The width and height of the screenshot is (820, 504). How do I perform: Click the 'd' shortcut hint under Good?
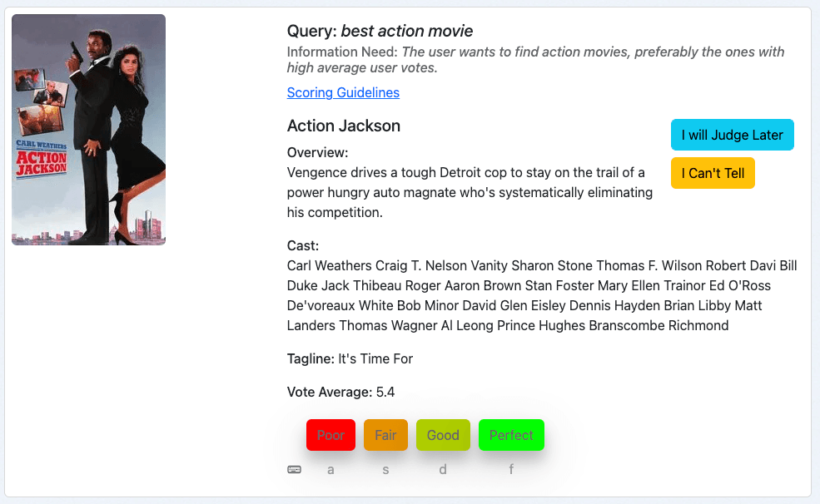pyautogui.click(x=443, y=470)
